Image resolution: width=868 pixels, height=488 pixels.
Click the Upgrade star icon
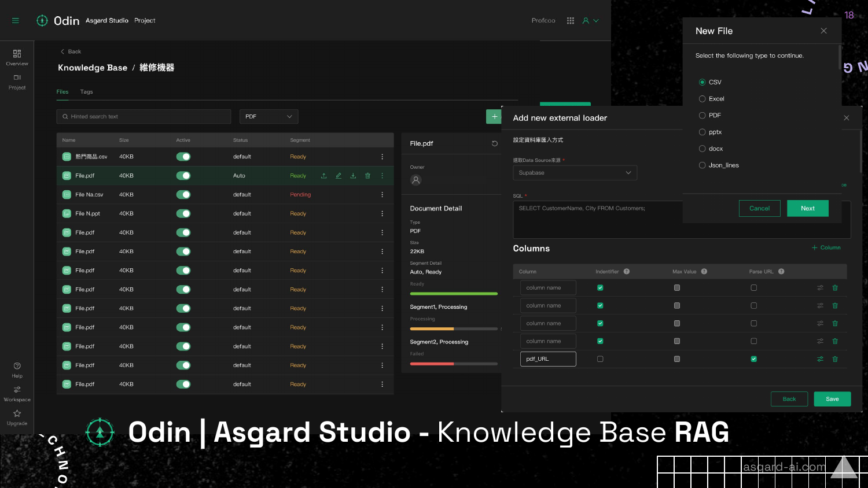pyautogui.click(x=17, y=413)
